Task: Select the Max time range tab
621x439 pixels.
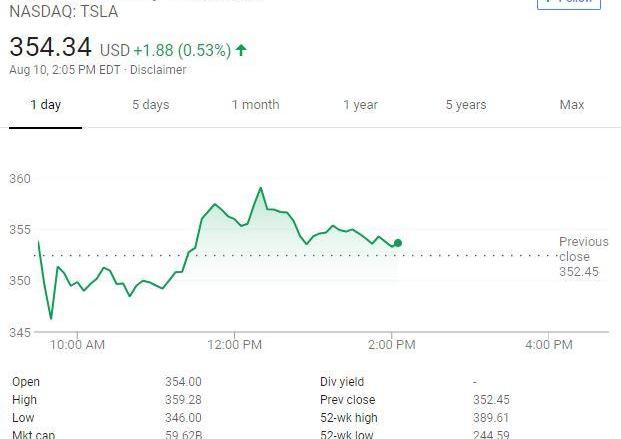Action: [571, 105]
